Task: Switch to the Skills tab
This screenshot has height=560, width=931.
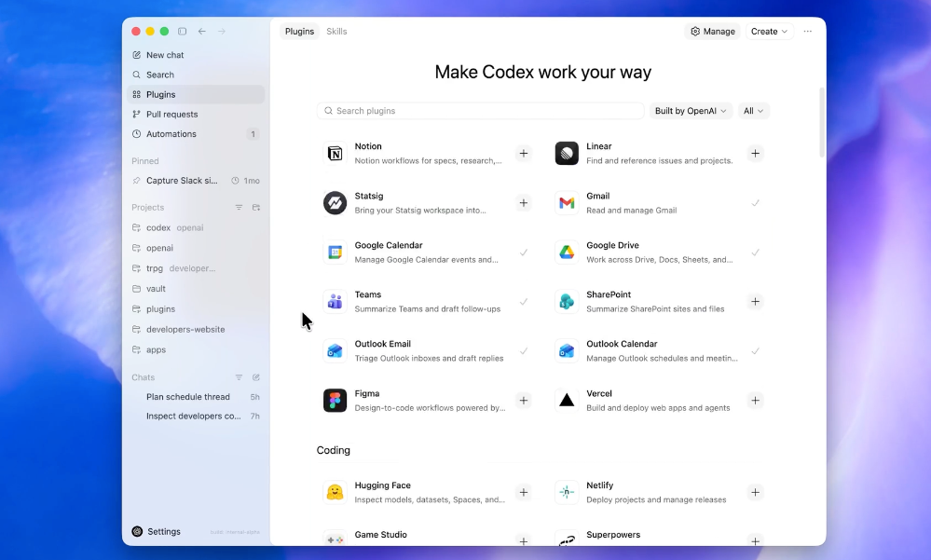Action: pyautogui.click(x=336, y=32)
